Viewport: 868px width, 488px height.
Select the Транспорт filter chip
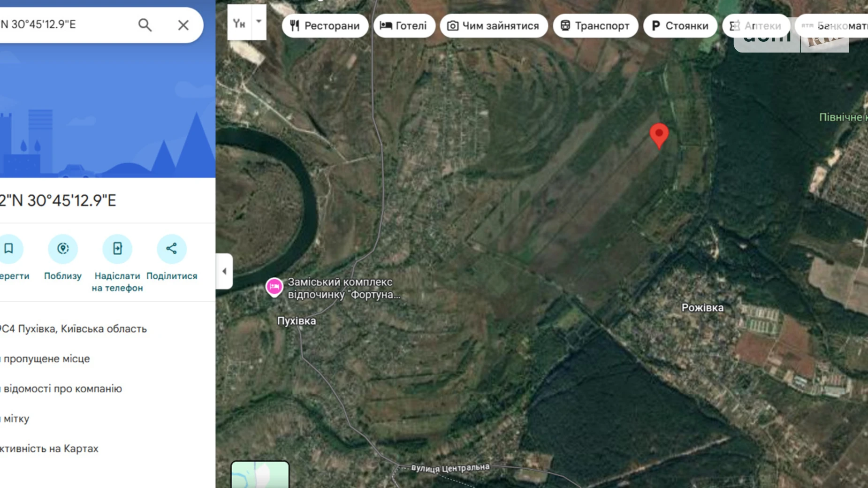595,26
